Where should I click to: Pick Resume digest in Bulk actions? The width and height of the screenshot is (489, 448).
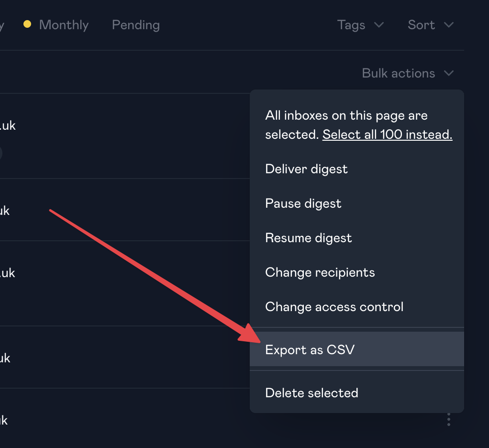[308, 238]
